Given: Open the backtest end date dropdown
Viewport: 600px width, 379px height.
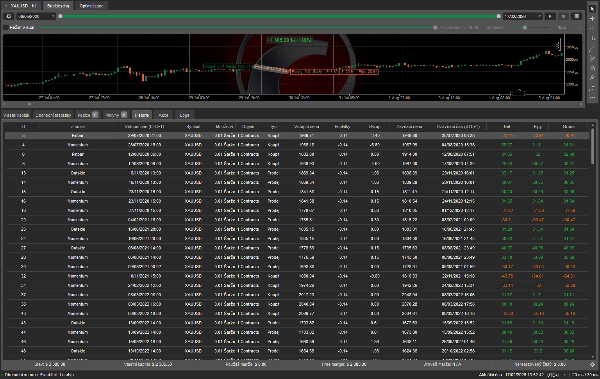Looking at the screenshot, I should tap(522, 16).
